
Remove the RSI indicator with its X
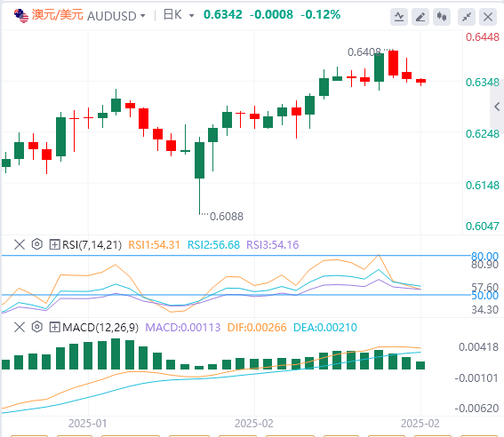(x=20, y=244)
